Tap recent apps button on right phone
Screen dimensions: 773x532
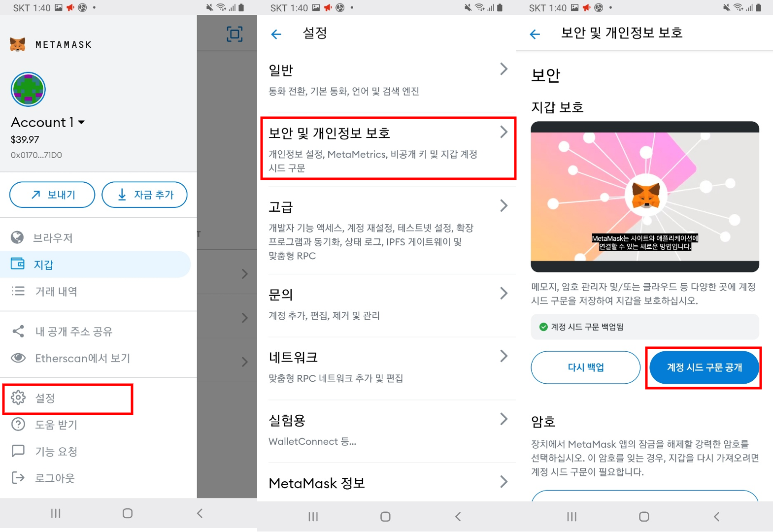pyautogui.click(x=571, y=516)
